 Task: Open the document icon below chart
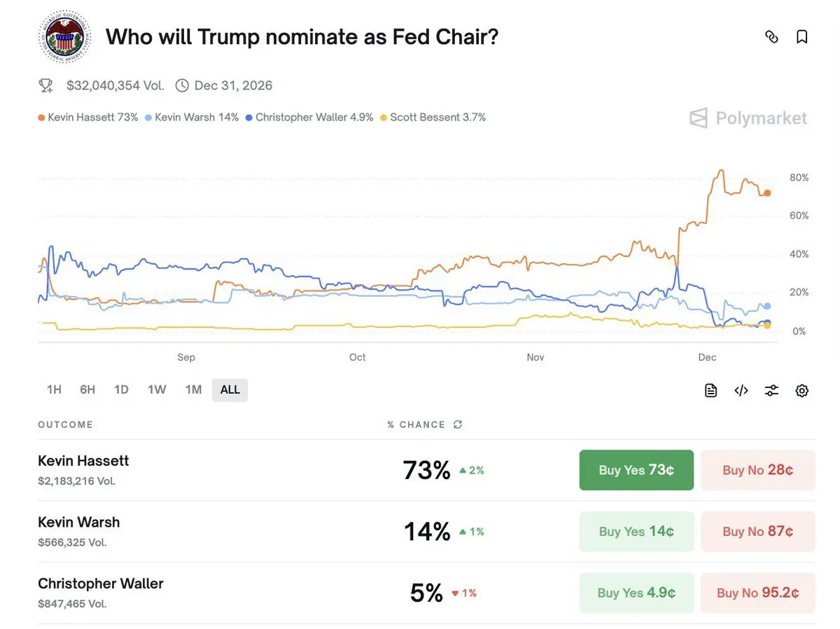tap(710, 391)
